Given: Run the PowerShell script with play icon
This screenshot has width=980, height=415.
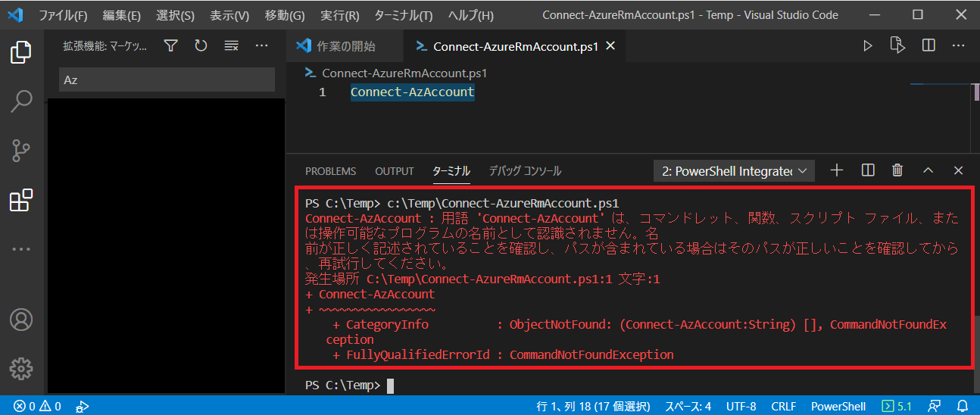Looking at the screenshot, I should pos(868,46).
